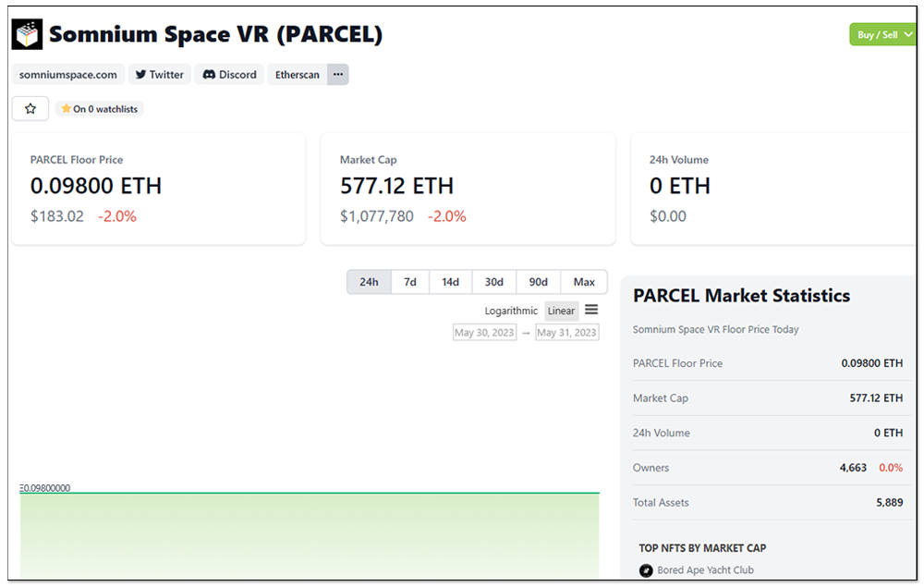Star the collection with the watchlist button
The height and width of the screenshot is (587, 924).
coord(30,108)
